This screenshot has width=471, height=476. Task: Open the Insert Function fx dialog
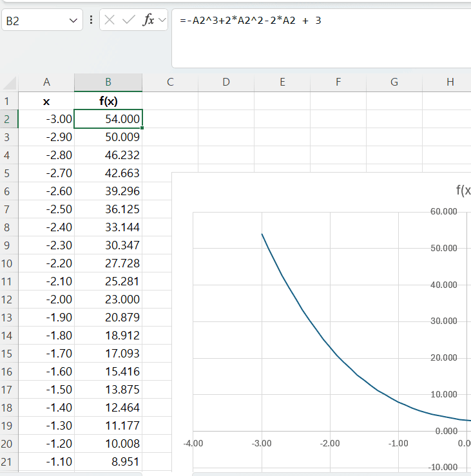click(148, 20)
